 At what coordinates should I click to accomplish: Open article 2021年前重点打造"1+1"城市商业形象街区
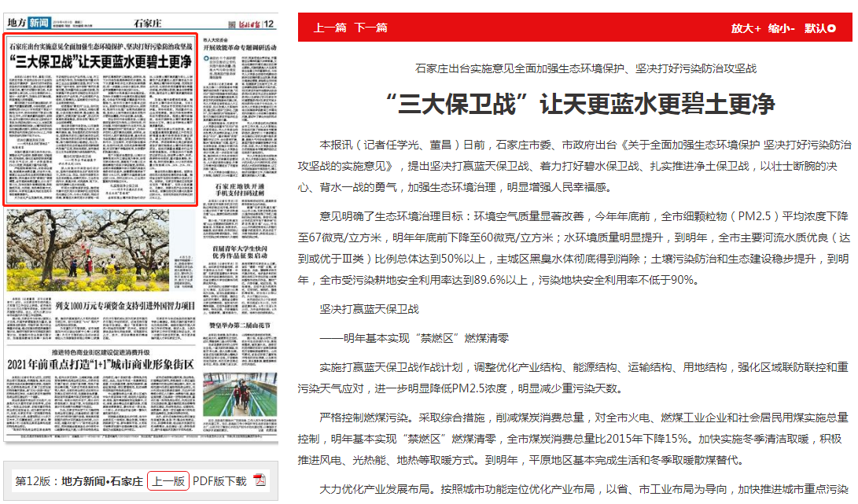coord(101,364)
